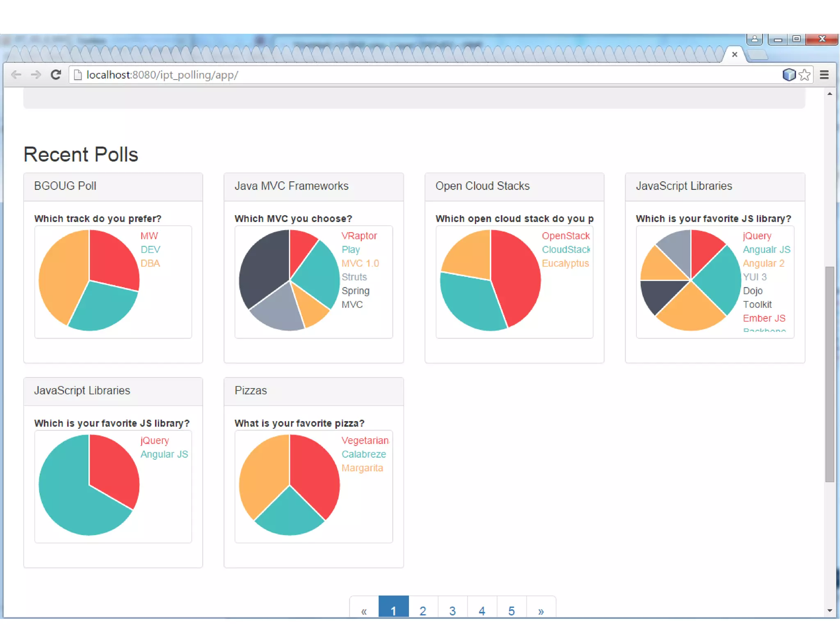Click the blue cube extension icon
The height and width of the screenshot is (630, 840).
788,75
